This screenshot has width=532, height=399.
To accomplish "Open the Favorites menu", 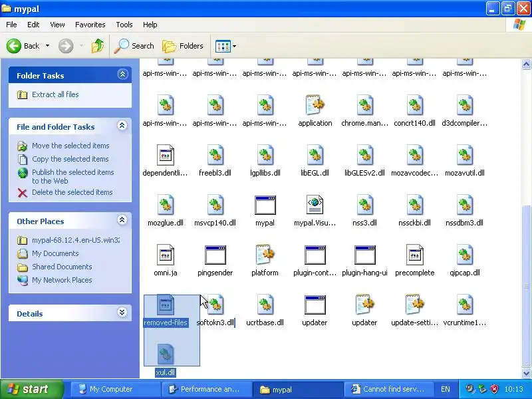I will point(90,25).
